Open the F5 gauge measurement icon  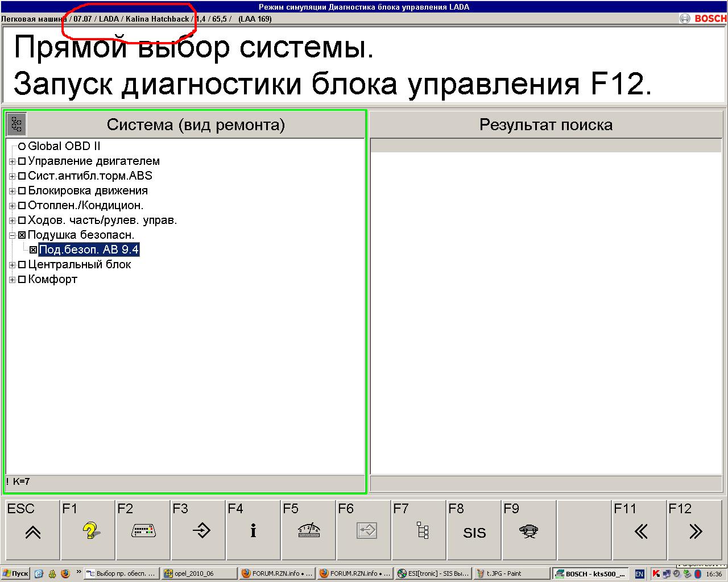coord(308,531)
